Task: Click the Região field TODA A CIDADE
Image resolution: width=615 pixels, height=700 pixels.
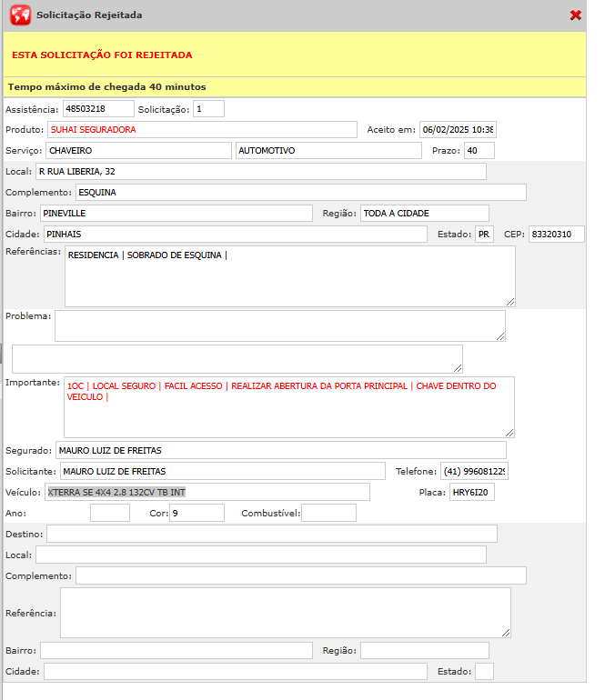Action: (x=425, y=214)
